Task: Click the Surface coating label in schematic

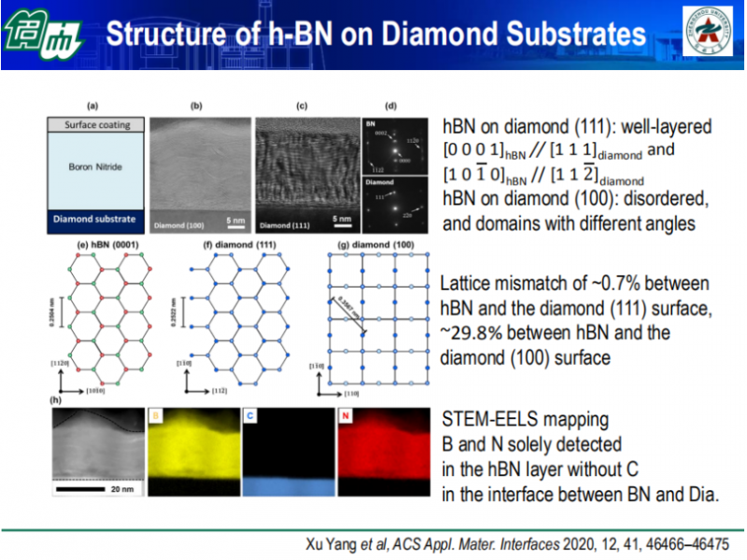Action: tap(95, 125)
